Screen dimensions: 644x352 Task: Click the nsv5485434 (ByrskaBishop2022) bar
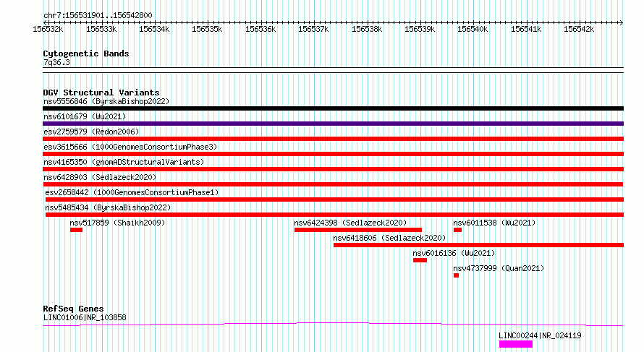tap(334, 215)
